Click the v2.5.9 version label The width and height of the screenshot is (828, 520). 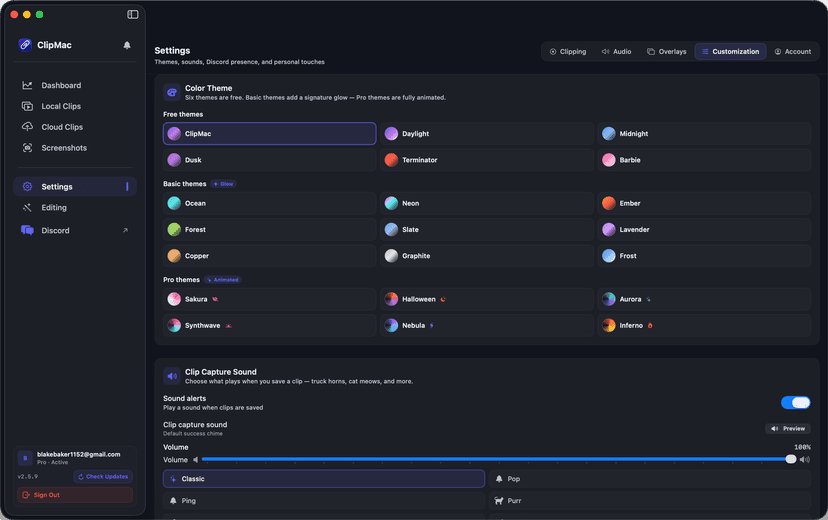click(28, 477)
